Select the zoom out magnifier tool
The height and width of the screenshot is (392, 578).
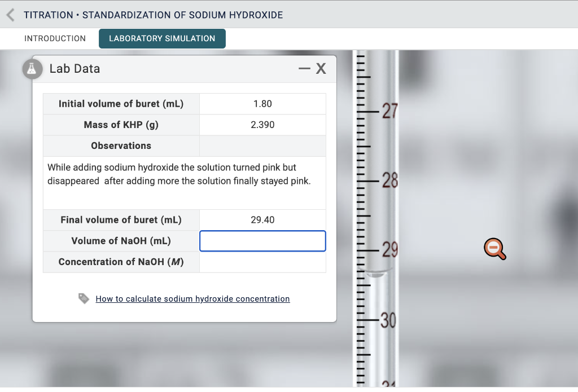(494, 248)
